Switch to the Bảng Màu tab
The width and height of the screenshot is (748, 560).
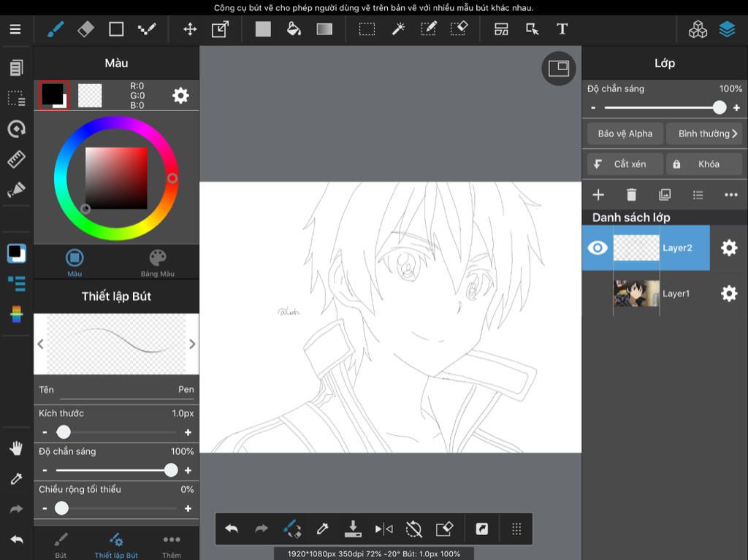(x=158, y=263)
